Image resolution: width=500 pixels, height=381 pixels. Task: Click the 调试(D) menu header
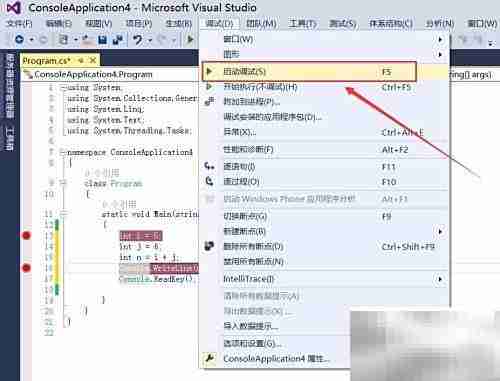pos(219,24)
